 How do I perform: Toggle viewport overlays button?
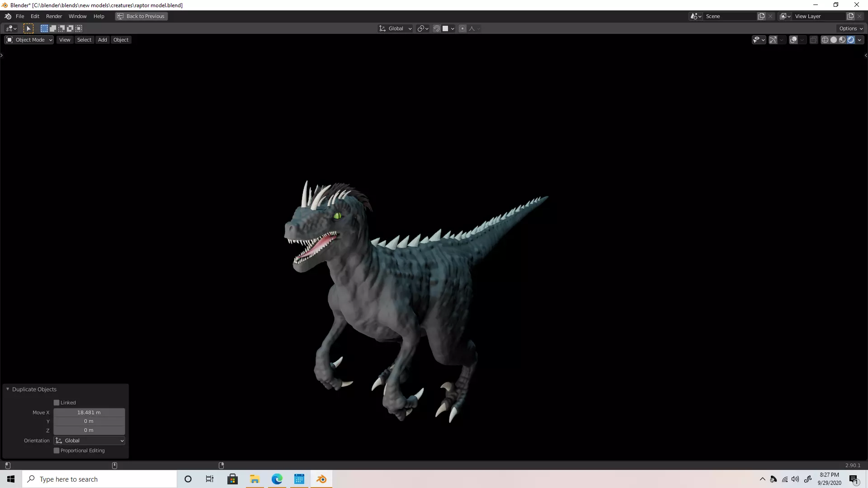(x=793, y=40)
